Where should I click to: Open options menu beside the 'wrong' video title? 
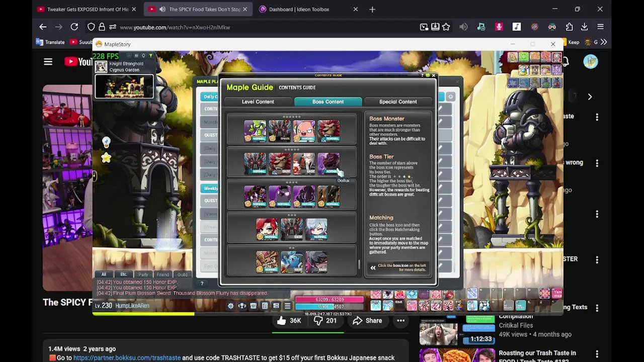point(597,163)
